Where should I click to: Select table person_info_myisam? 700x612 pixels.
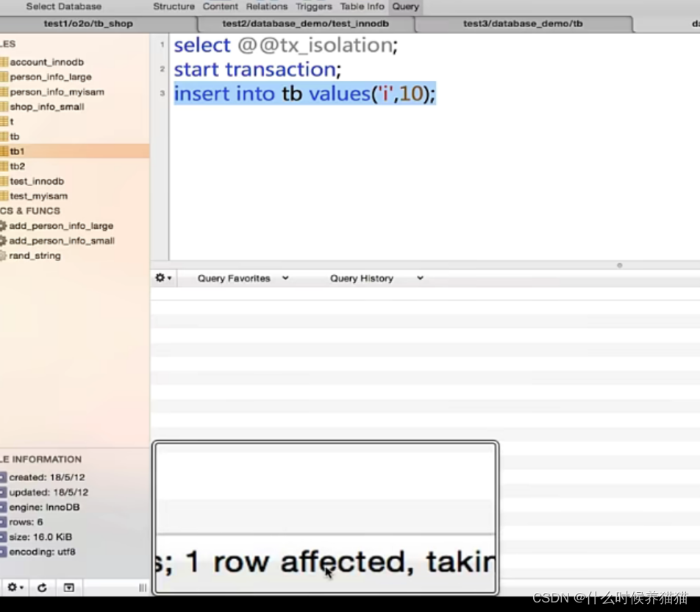coord(57,92)
